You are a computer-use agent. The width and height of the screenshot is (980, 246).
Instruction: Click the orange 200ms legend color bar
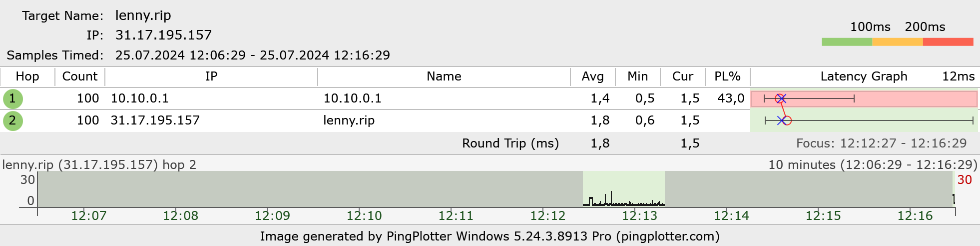898,42
